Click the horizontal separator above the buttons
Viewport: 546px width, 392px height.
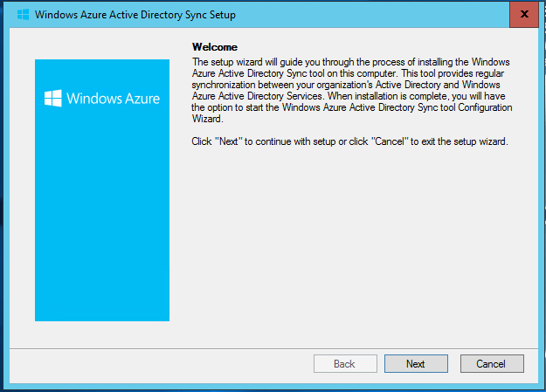click(x=273, y=348)
